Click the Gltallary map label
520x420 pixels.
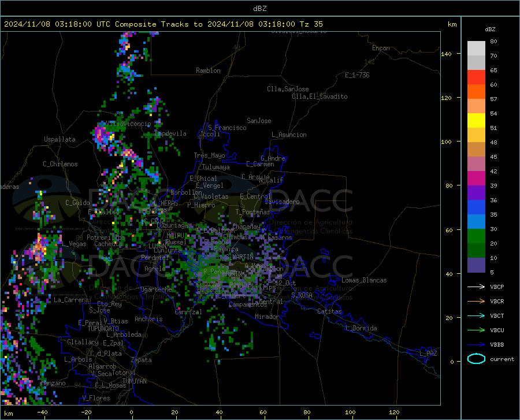[x=83, y=342]
